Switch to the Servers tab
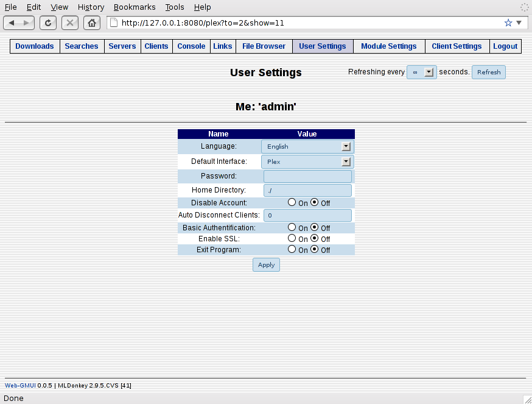The height and width of the screenshot is (404, 532). pos(122,46)
